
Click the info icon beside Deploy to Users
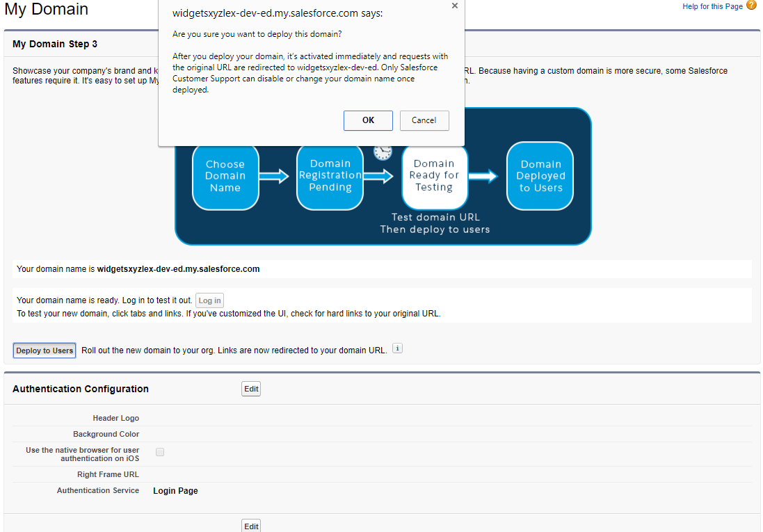pyautogui.click(x=398, y=348)
